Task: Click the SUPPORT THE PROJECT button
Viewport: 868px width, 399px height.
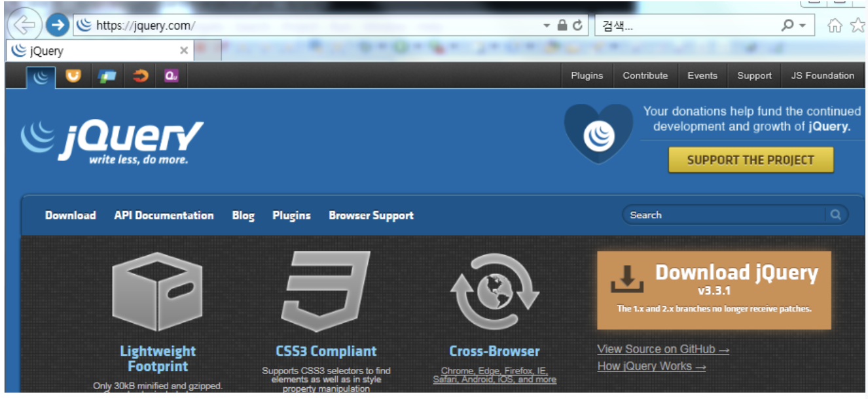Action: (x=751, y=160)
